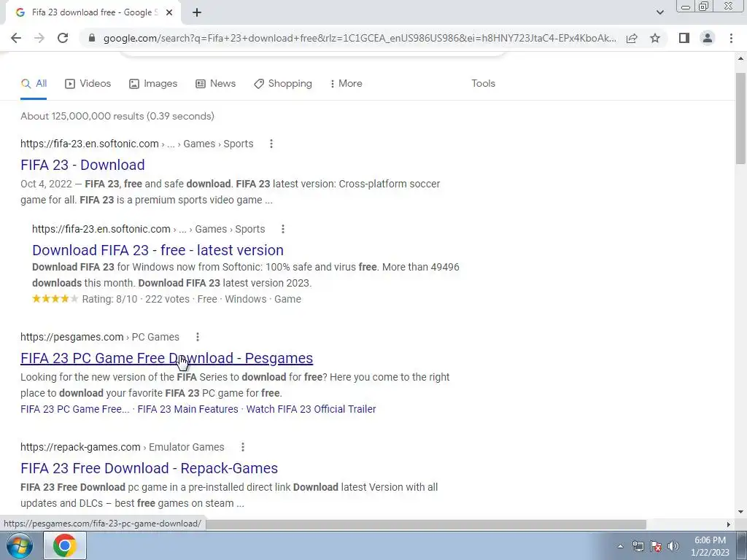Screen dimensions: 747x560
Task: Open options for the repack-games.com result
Action: [242, 447]
